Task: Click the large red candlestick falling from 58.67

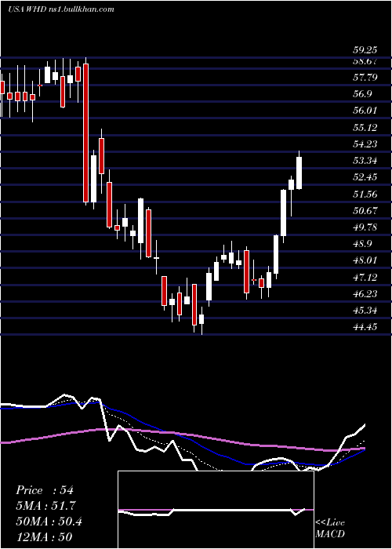Action: (x=85, y=133)
